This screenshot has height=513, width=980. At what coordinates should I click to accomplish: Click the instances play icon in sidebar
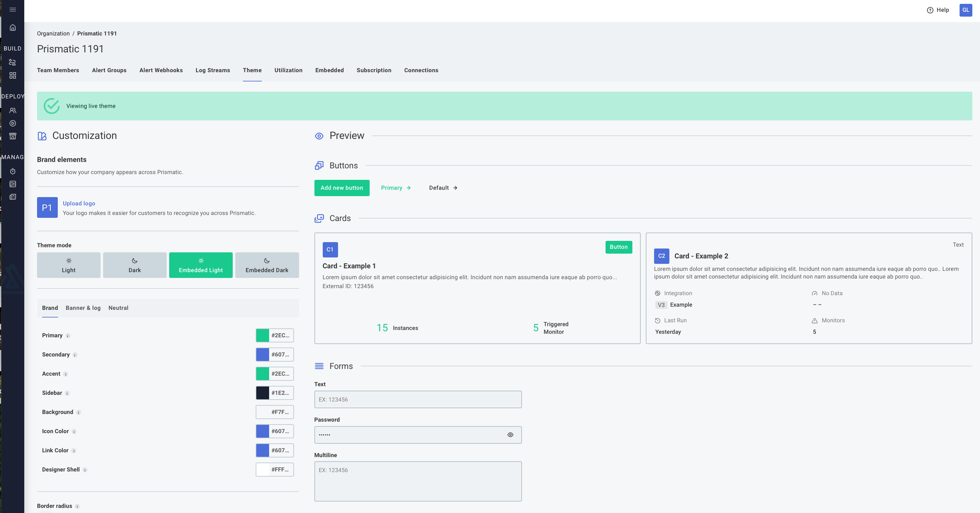tap(12, 123)
